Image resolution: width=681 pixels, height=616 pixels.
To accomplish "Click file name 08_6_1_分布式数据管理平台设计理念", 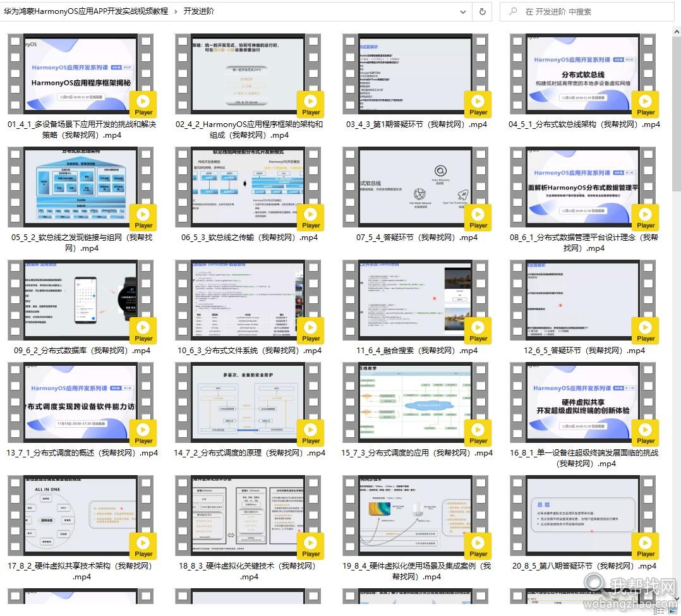I will pyautogui.click(x=584, y=243).
